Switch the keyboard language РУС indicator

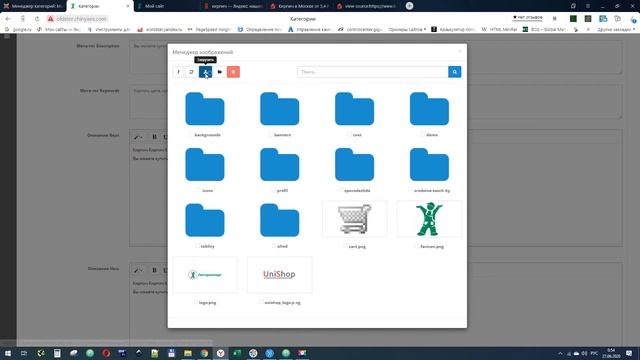[594, 353]
